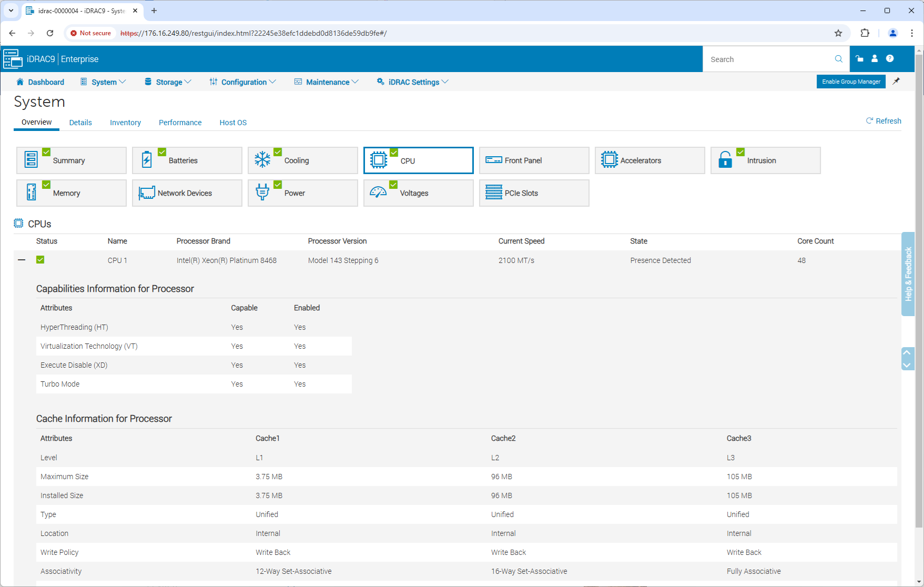The image size is (924, 587).
Task: Open the user account icon in header
Action: click(x=875, y=58)
